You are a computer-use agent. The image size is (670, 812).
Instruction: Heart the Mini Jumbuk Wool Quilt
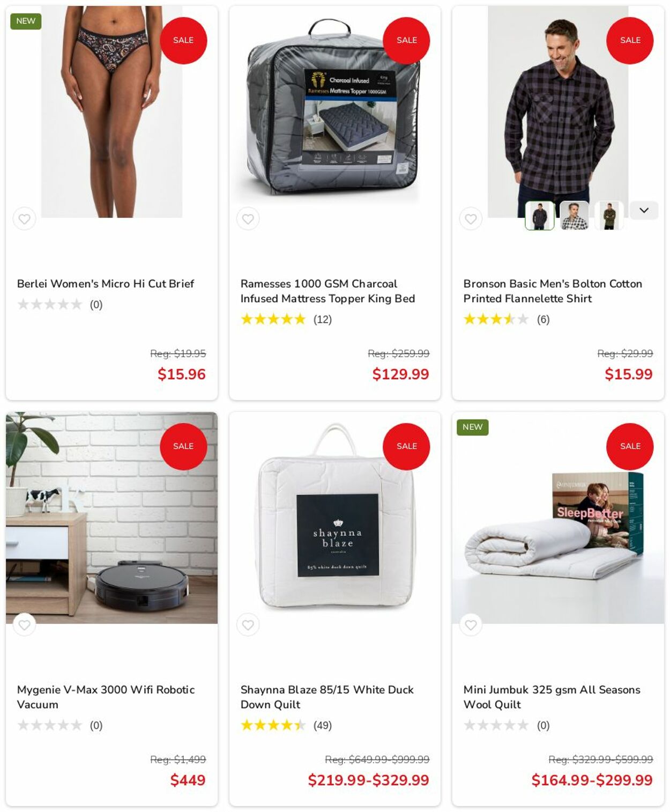[x=471, y=625]
